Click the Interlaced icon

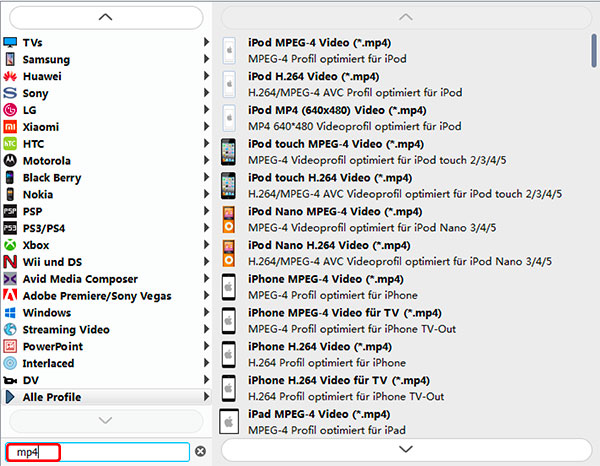(x=10, y=363)
